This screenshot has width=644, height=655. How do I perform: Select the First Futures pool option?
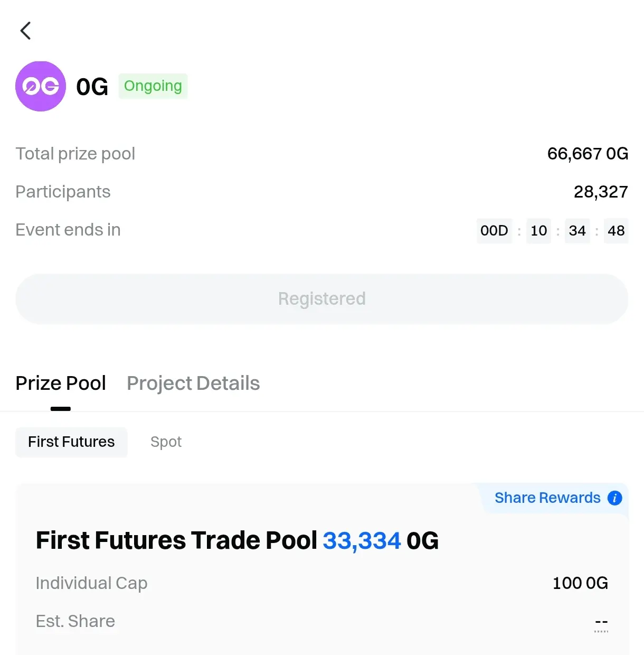tap(71, 442)
